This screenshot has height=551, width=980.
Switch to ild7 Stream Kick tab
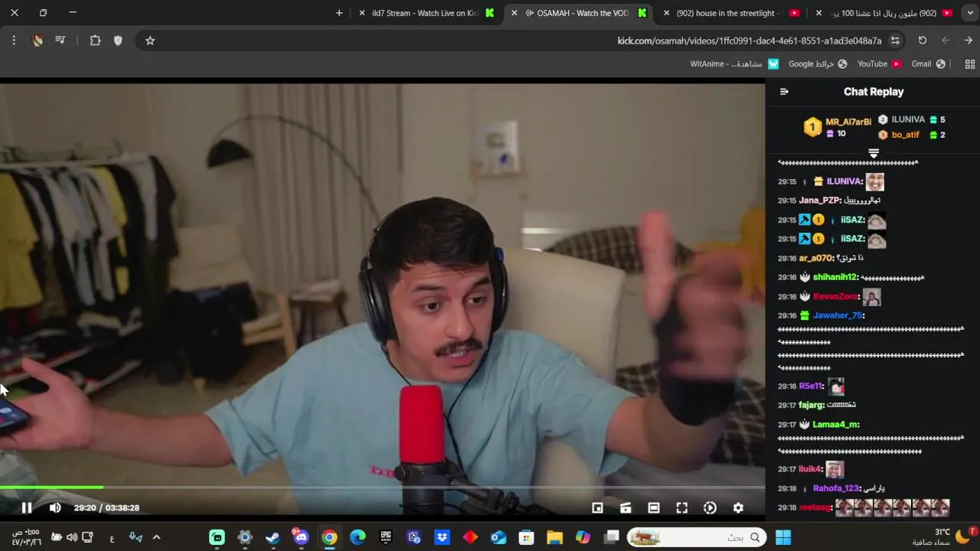429,13
